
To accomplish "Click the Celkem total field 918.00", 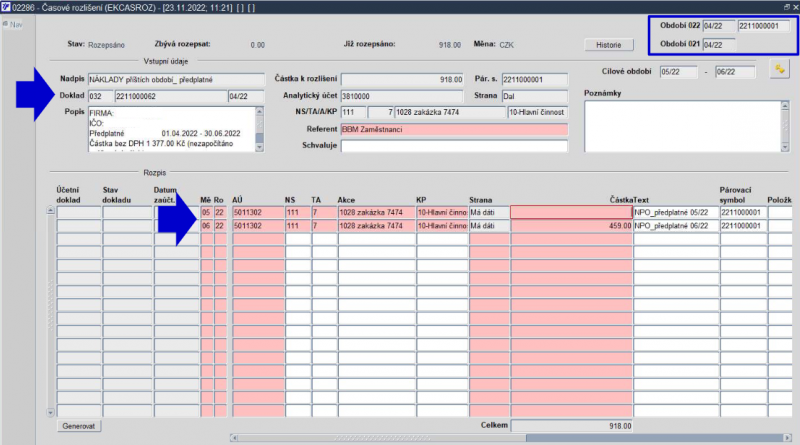I will [571, 426].
